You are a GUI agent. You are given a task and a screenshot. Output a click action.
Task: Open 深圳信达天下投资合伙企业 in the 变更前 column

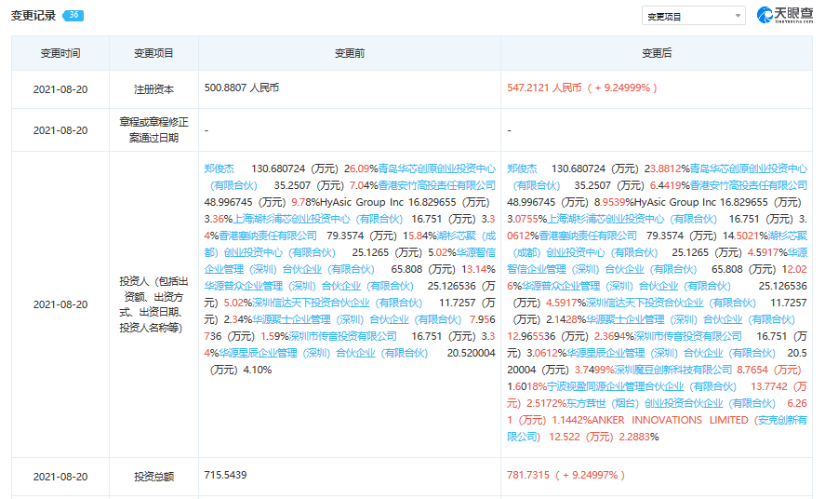point(337,303)
